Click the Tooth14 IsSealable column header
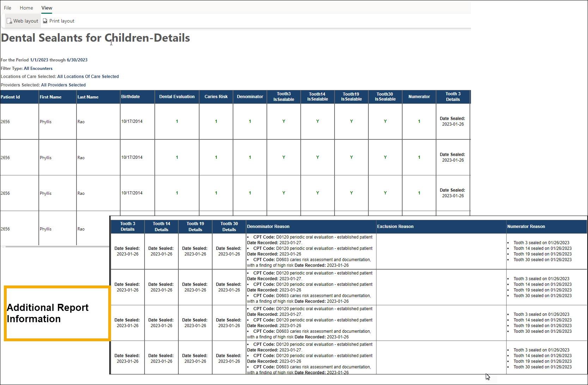Image resolution: width=588 pixels, height=385 pixels. (318, 97)
